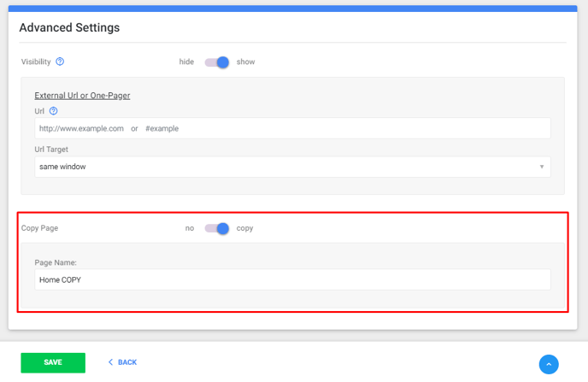Open the Url Target 'same window' dropdown

[x=292, y=167]
